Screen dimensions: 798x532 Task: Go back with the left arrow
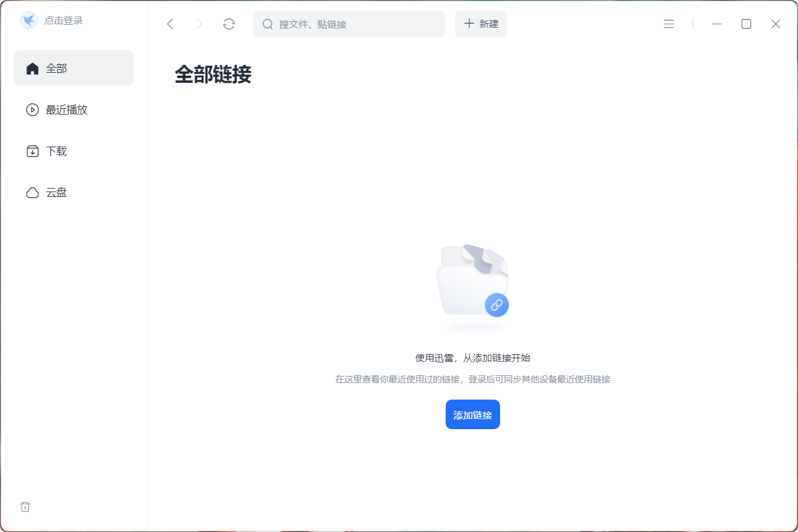pos(170,24)
